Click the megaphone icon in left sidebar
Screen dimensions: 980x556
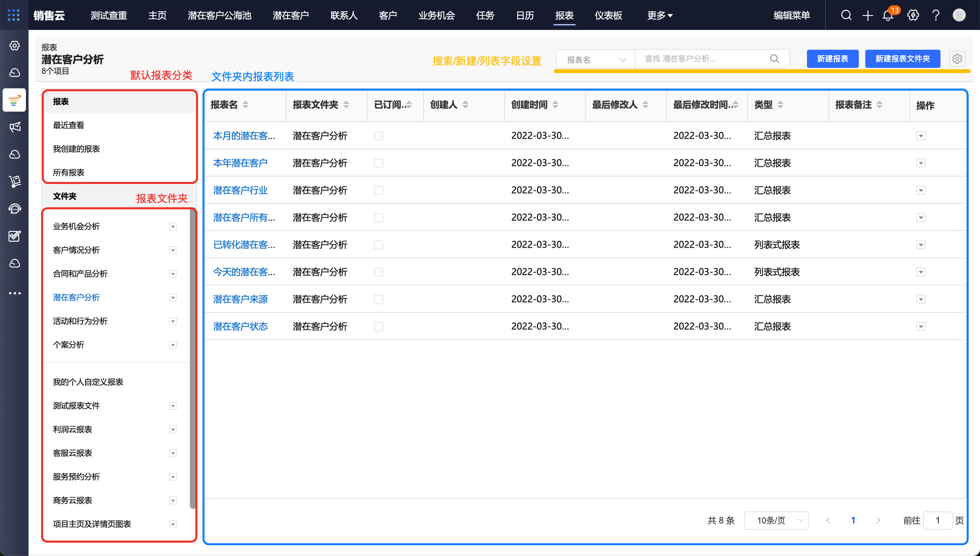point(15,127)
